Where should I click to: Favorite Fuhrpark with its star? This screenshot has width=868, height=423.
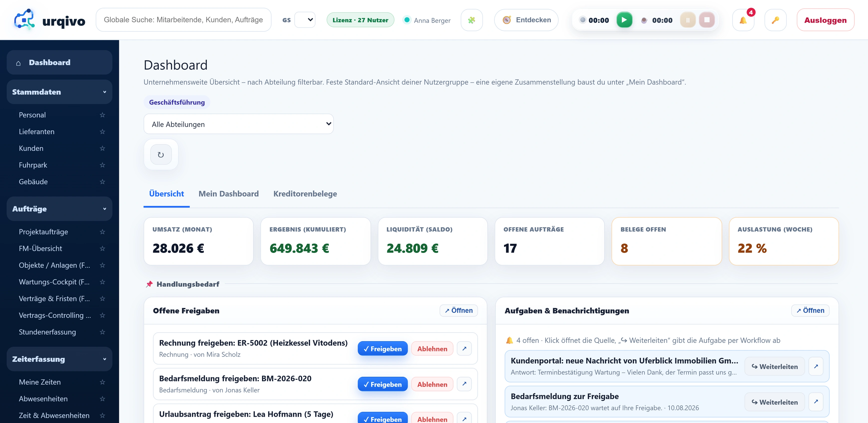coord(102,165)
